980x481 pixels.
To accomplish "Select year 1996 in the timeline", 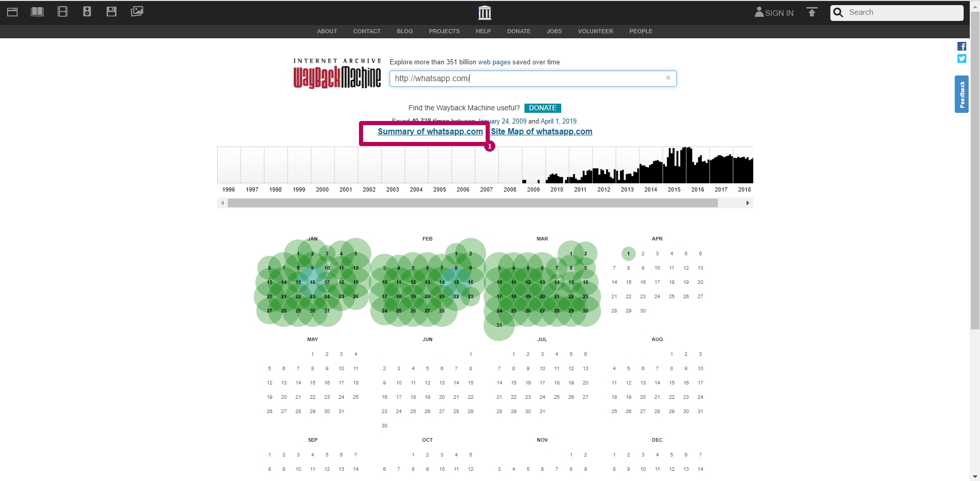I will tap(228, 189).
